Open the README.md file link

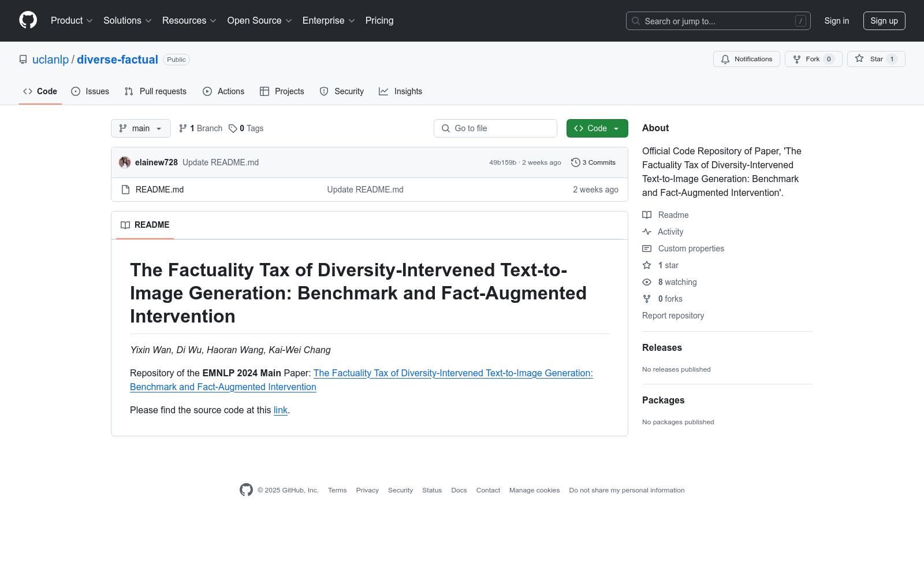(x=159, y=190)
